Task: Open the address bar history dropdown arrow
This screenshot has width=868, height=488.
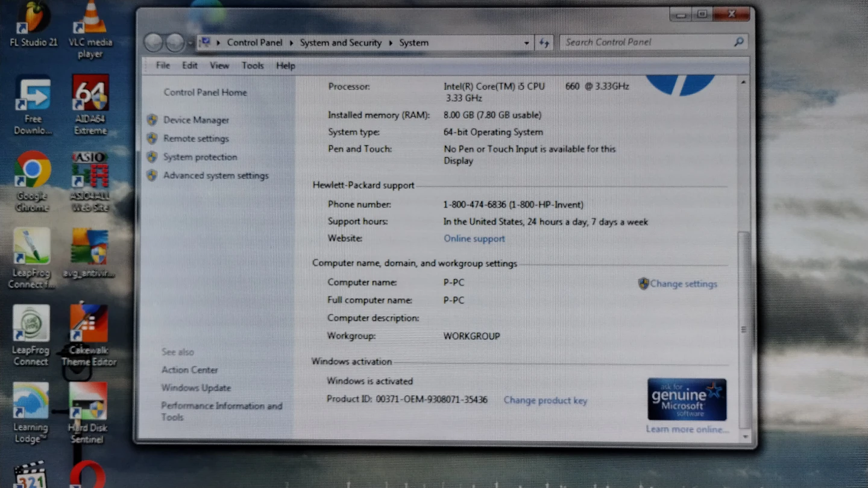Action: point(526,43)
